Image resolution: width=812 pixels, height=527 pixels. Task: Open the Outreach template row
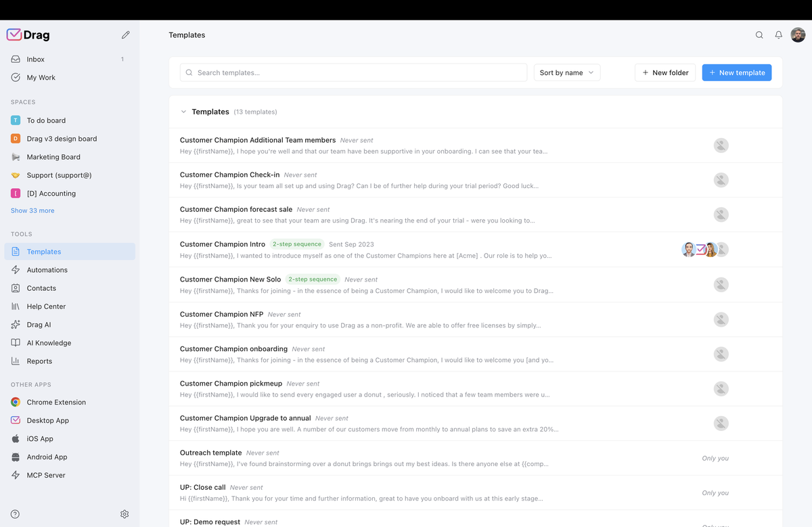[476, 458]
